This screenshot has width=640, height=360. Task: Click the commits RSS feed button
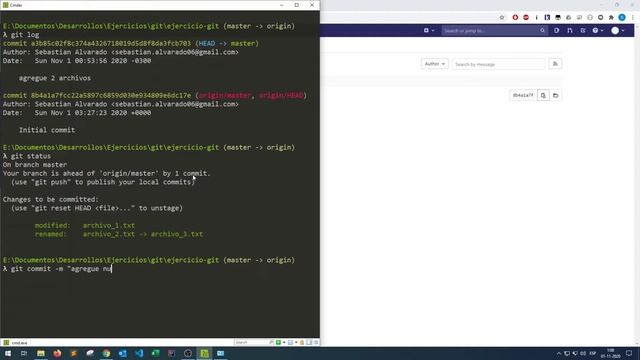[555, 64]
